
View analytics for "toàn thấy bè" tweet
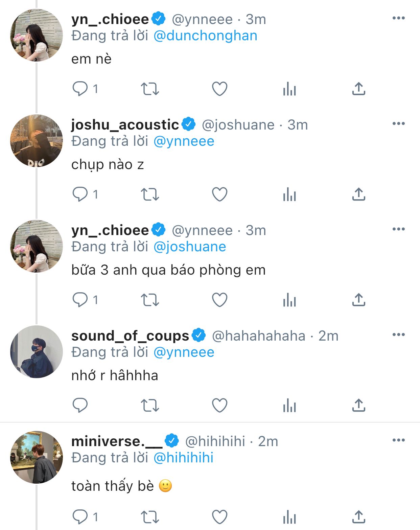(x=289, y=517)
